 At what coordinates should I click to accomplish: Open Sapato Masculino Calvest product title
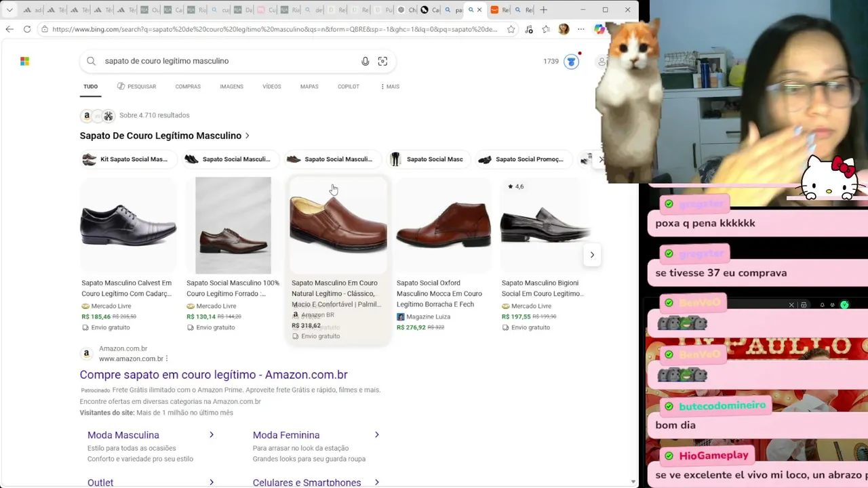coord(127,288)
